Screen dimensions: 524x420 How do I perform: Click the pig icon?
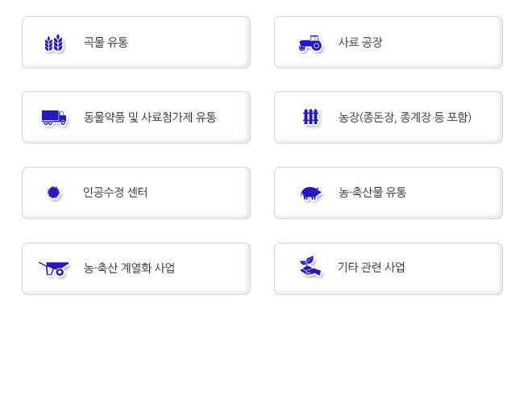(x=310, y=193)
